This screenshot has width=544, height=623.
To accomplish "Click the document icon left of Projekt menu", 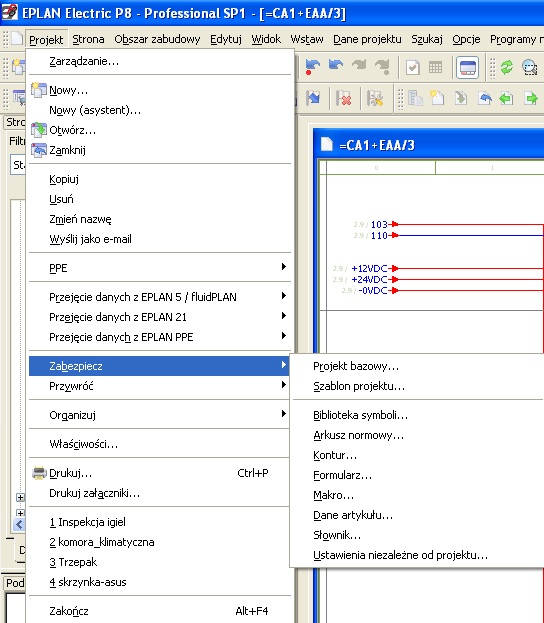I will [x=17, y=39].
